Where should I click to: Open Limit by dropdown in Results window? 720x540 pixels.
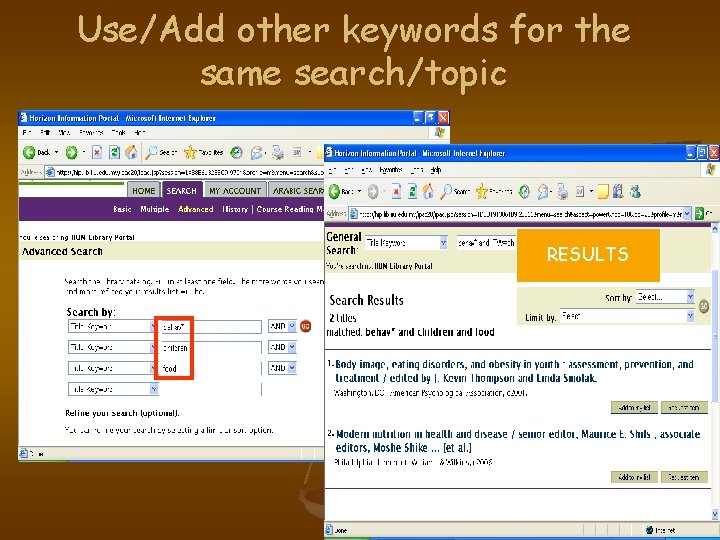coord(690,316)
